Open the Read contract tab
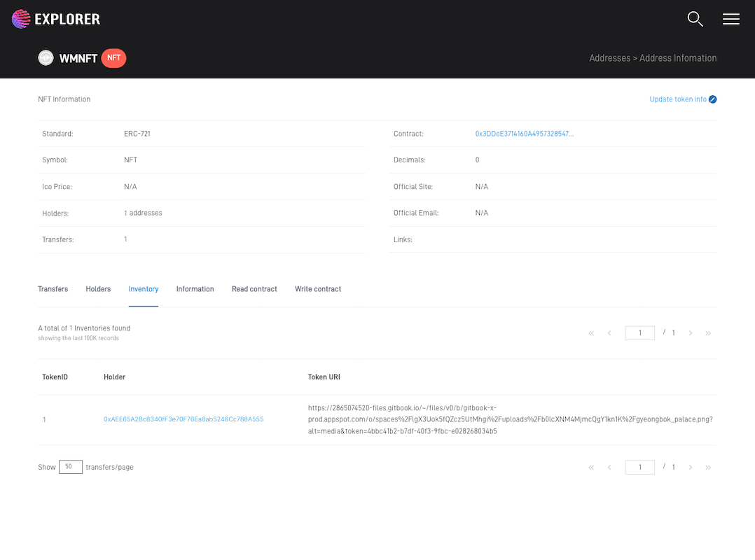This screenshot has width=755, height=560. 254,289
